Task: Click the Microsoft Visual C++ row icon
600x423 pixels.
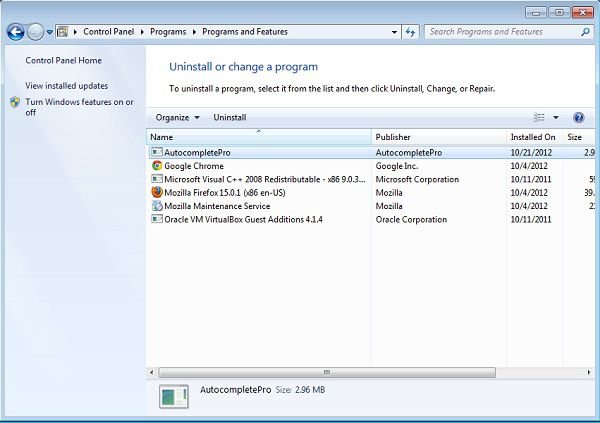Action: pos(157,179)
